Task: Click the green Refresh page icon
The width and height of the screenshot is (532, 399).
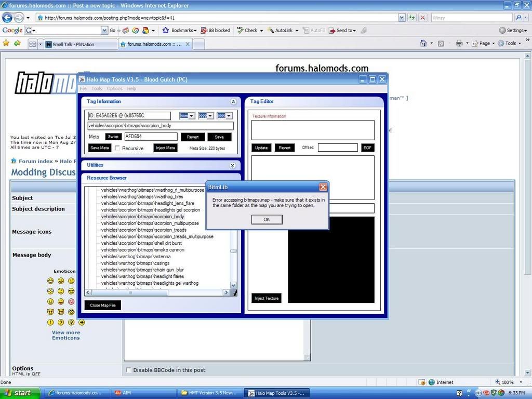Action: 412,18
